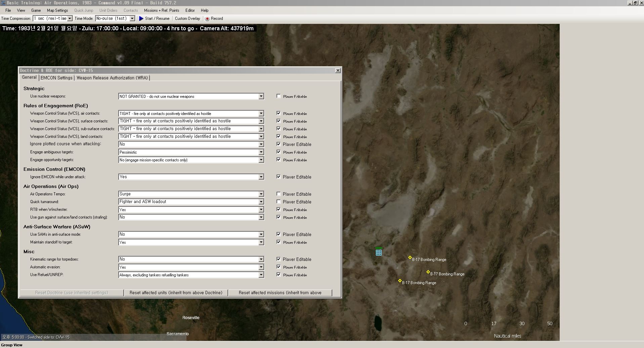Toggle Player Editable for Air Operations Tempo
The height and width of the screenshot is (348, 644).
278,194
